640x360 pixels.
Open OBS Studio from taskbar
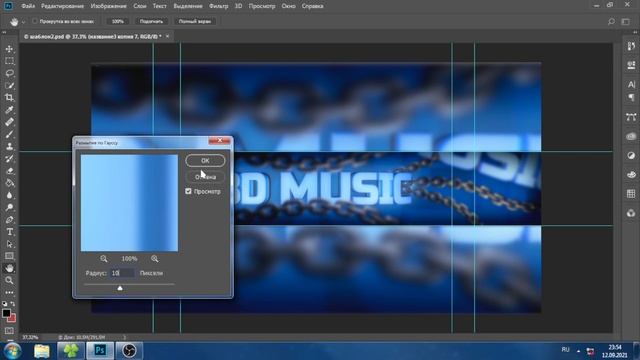(x=129, y=351)
